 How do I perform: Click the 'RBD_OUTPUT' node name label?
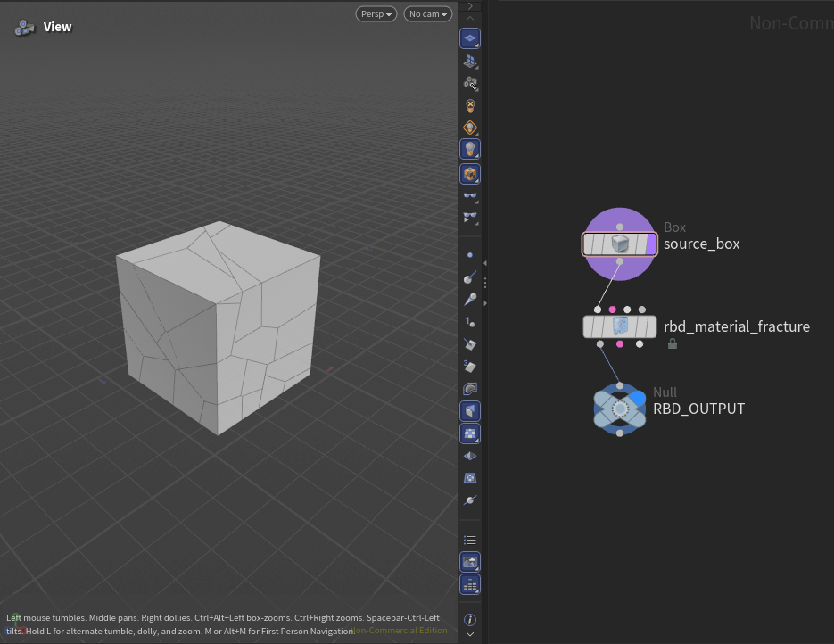click(x=699, y=409)
